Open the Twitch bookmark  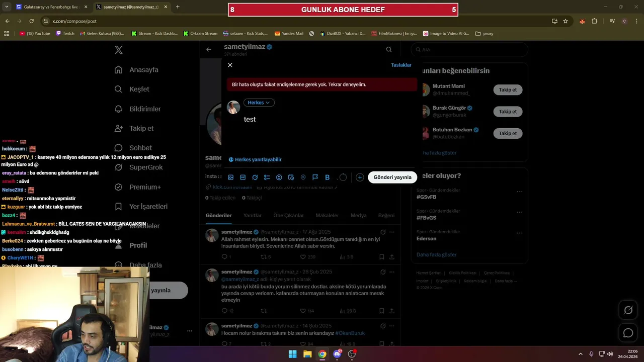(65, 34)
